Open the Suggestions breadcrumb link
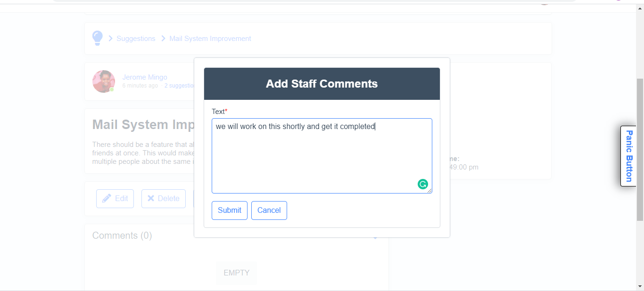 pos(136,39)
